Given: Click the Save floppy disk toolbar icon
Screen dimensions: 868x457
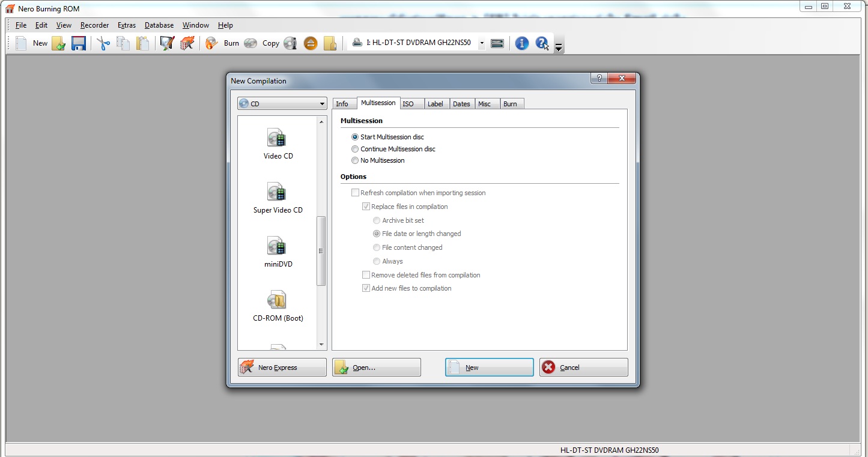Looking at the screenshot, I should tap(79, 43).
